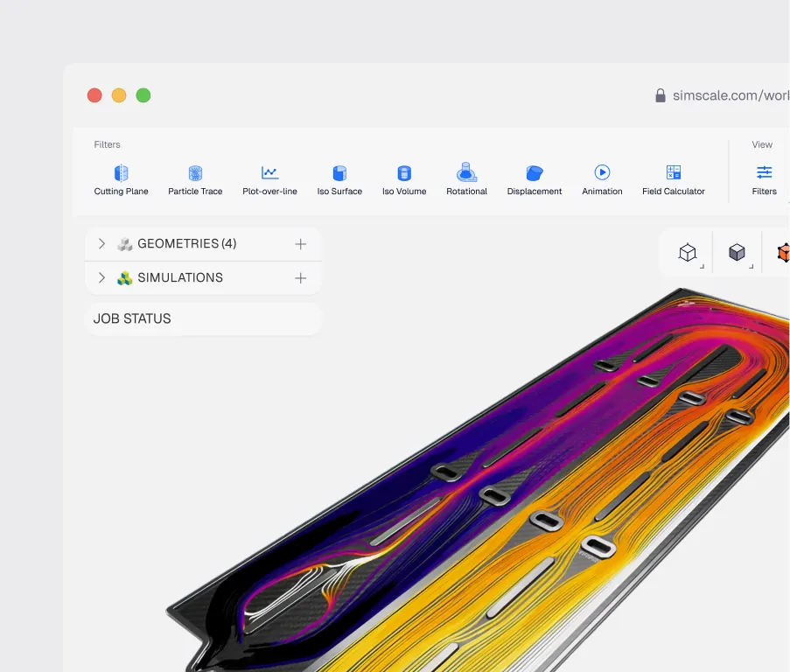This screenshot has width=790, height=672.
Task: Click the Geometries cubes icon
Action: [x=124, y=244]
